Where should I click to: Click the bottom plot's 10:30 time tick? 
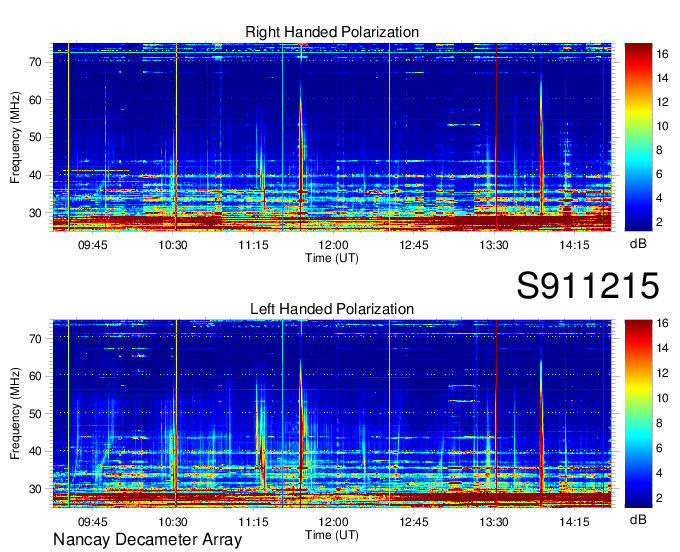pos(173,522)
